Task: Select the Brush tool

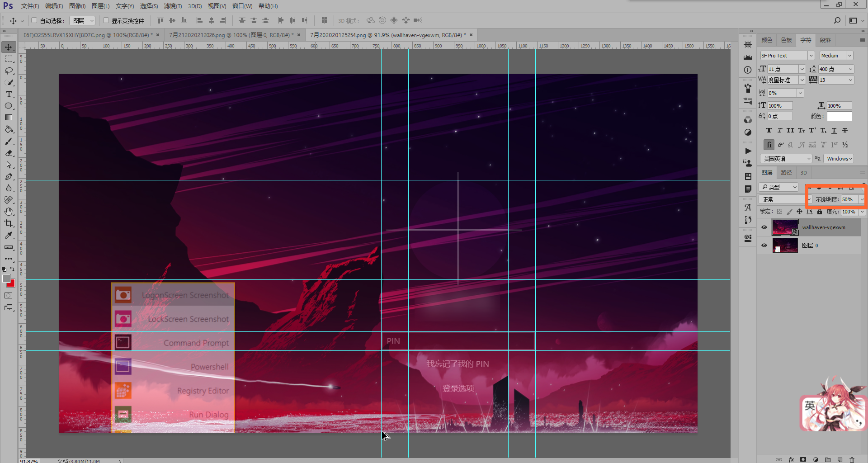Action: 9,141
